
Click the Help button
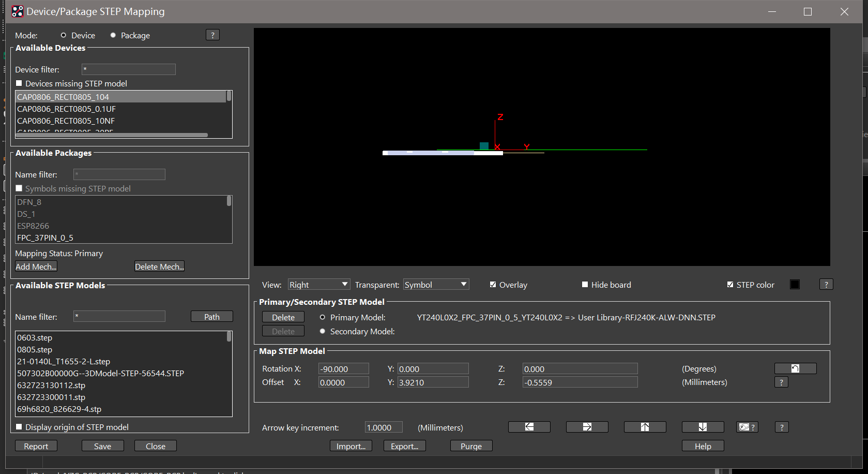703,446
